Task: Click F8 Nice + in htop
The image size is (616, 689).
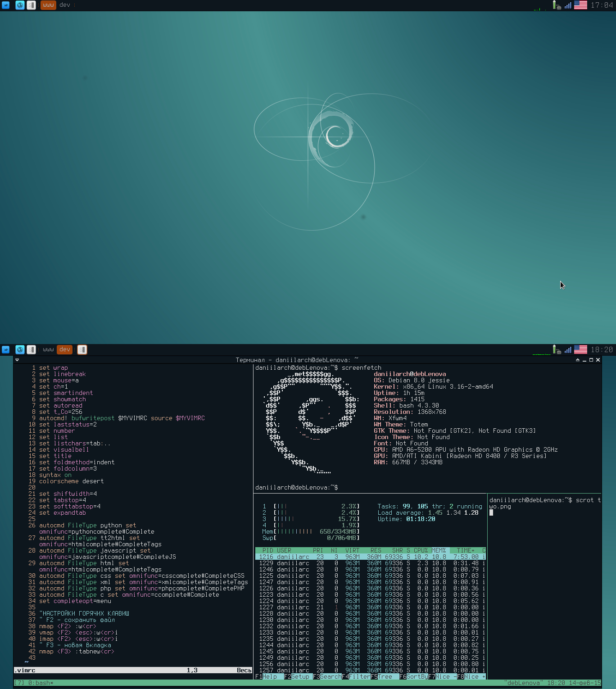Action: 471,676
